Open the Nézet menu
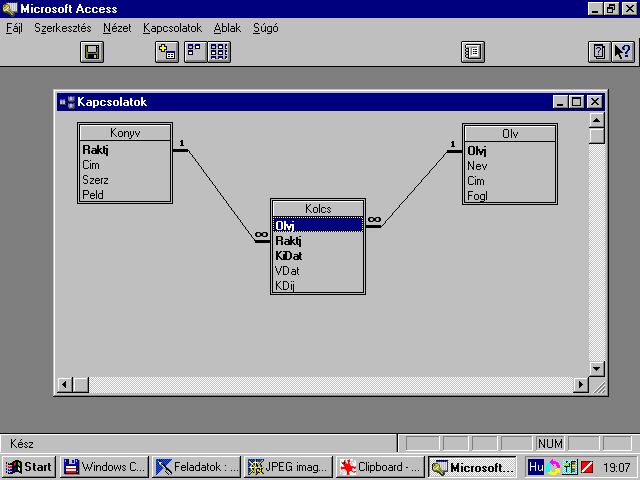 pyautogui.click(x=117, y=28)
